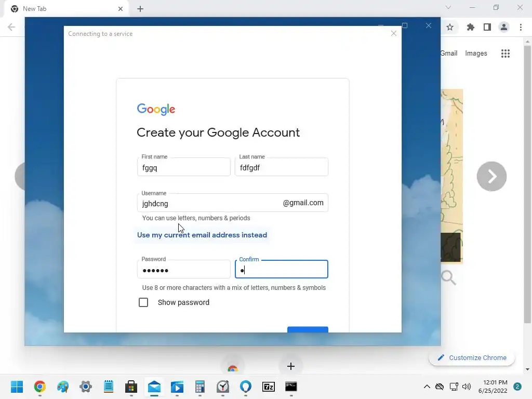532x399 pixels.
Task: Open the Clock app from the taskbar
Action: point(223,387)
